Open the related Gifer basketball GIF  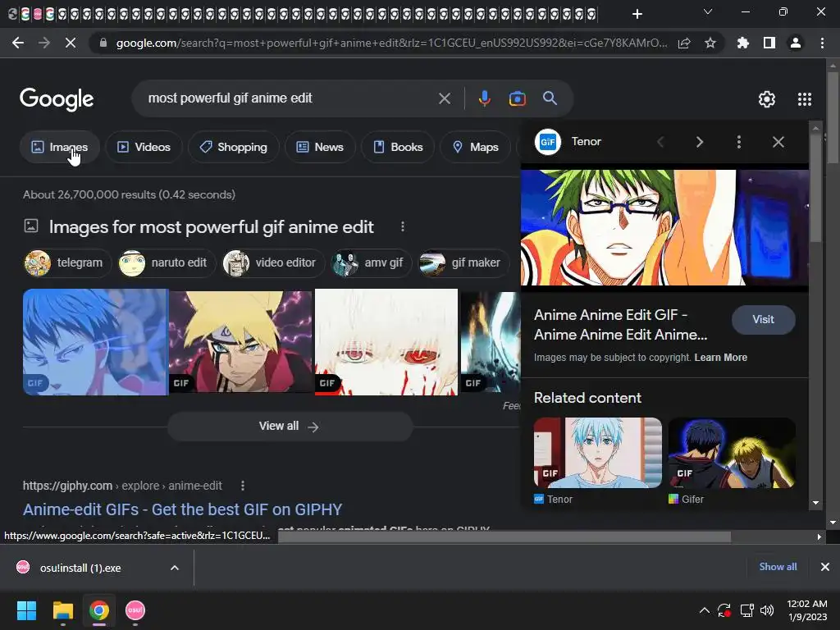(x=732, y=453)
